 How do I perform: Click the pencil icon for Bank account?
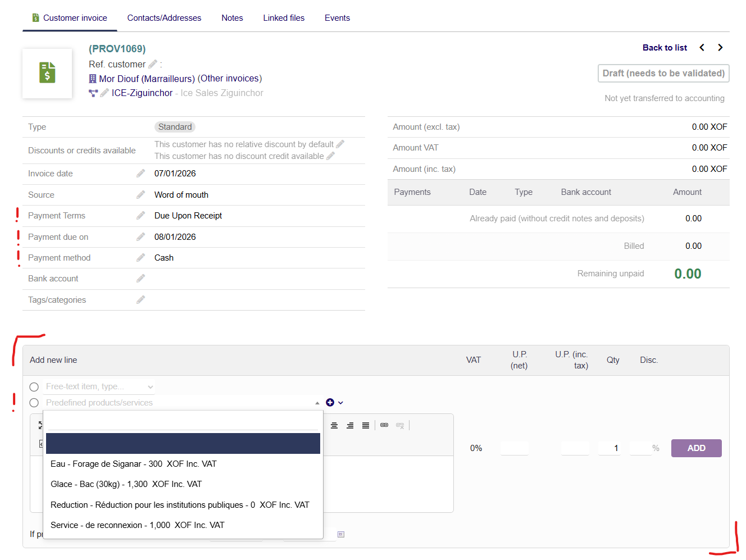click(x=140, y=279)
